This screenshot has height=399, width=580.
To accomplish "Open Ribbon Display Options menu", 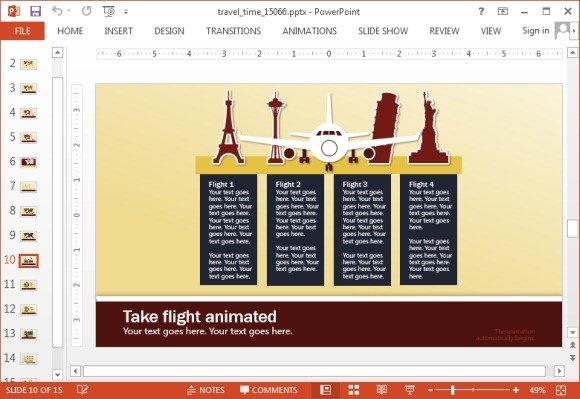I will coord(503,11).
